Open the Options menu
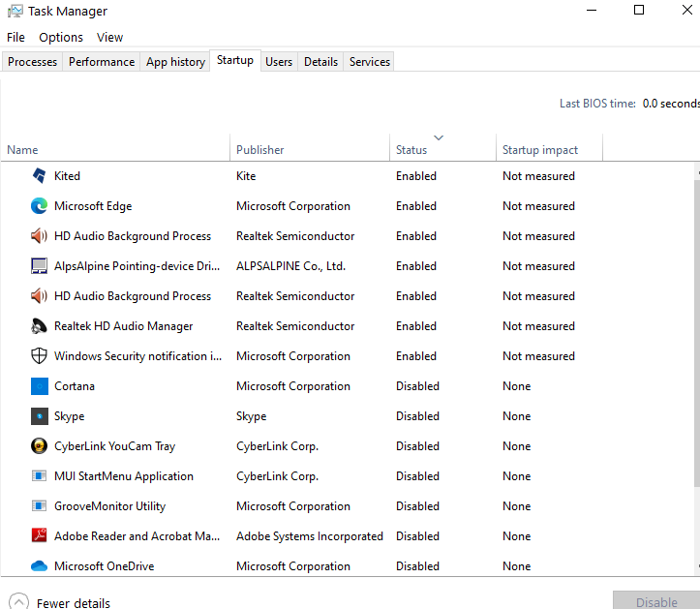This screenshot has width=700, height=609. pos(61,37)
